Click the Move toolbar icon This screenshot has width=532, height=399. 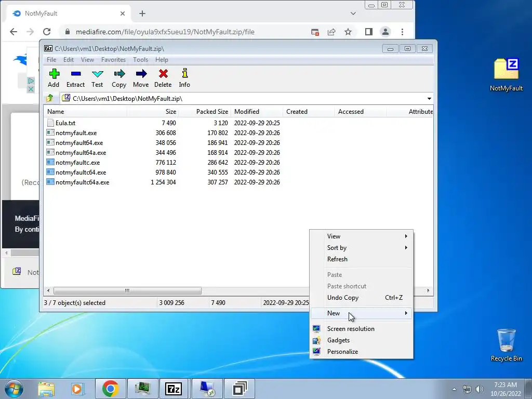pyautogui.click(x=141, y=74)
